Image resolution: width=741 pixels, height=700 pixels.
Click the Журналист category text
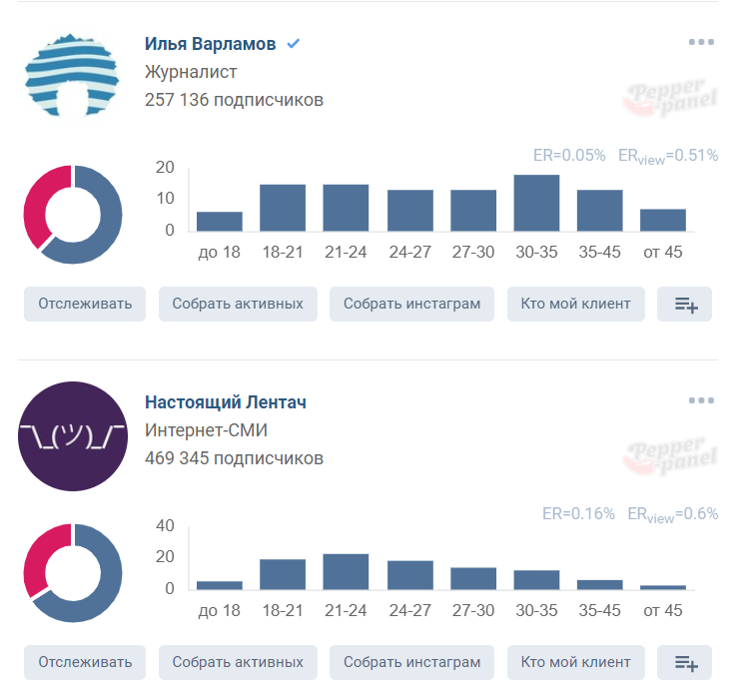pos(191,72)
